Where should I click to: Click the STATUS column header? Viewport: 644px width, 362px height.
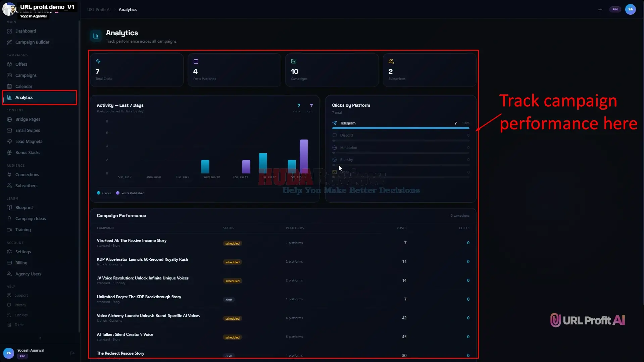[x=229, y=228]
